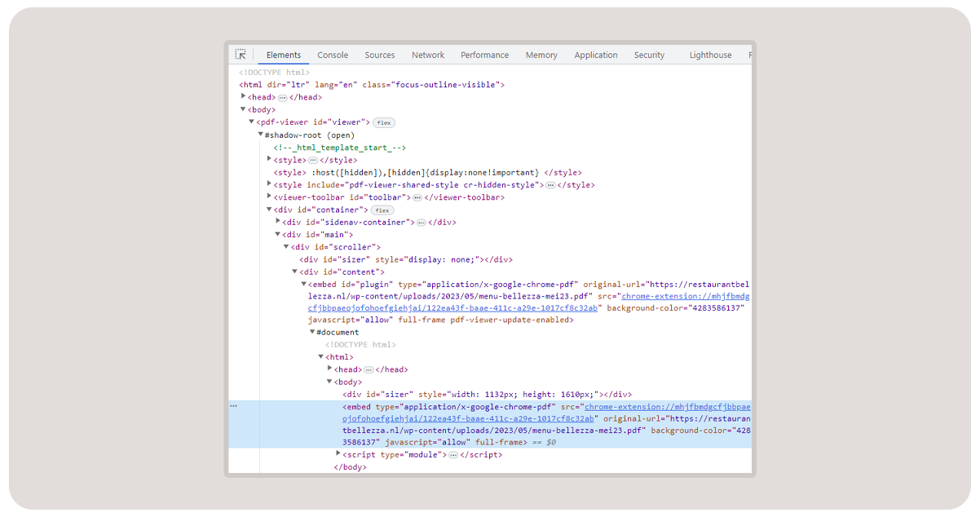Click the ellipsis inside the script module element
The height and width of the screenshot is (517, 980).
click(x=453, y=454)
